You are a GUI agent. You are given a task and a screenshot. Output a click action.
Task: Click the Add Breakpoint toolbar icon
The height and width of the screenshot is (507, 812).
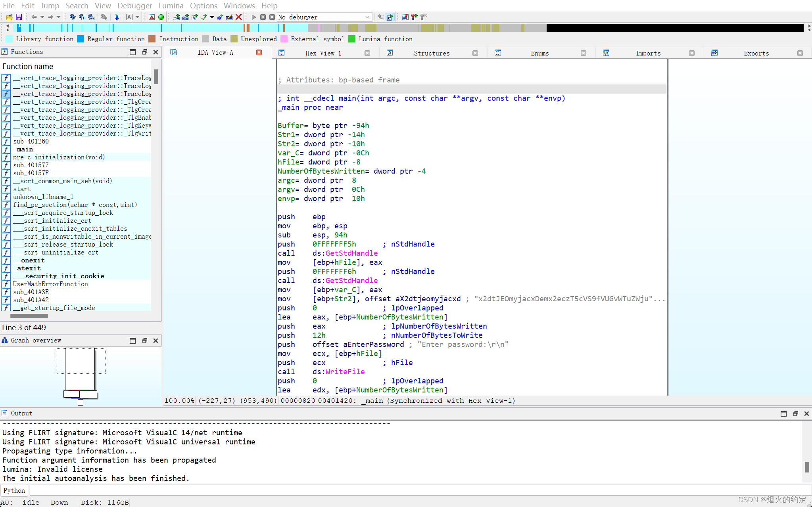[x=414, y=17]
